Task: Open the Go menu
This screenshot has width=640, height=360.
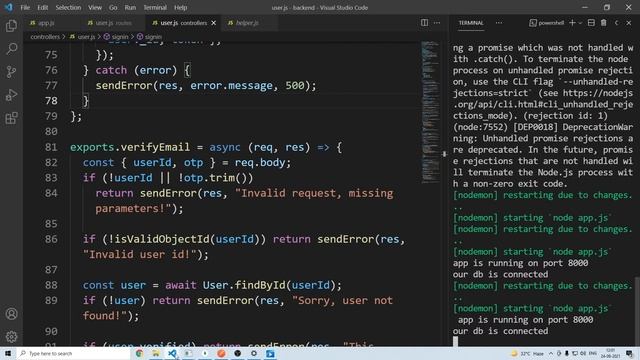Action: tap(113, 7)
